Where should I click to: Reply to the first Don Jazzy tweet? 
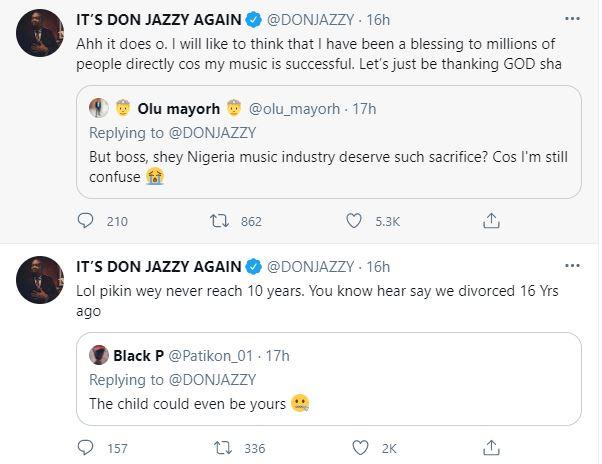86,220
